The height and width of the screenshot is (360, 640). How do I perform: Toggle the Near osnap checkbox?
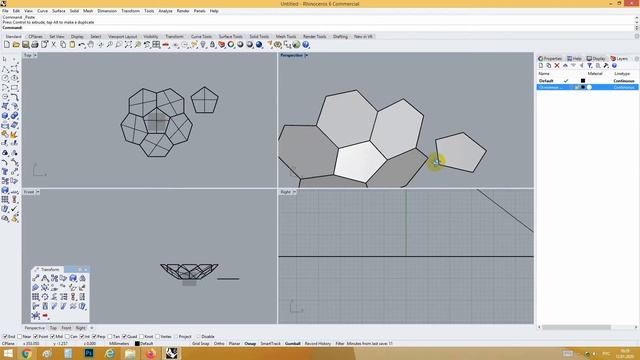pyautogui.click(x=20, y=337)
